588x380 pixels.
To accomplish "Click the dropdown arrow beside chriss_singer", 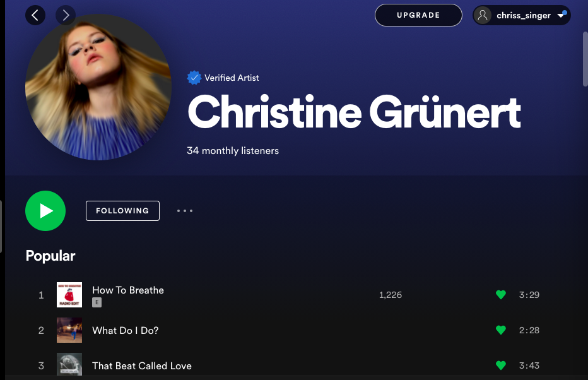I will pyautogui.click(x=561, y=16).
